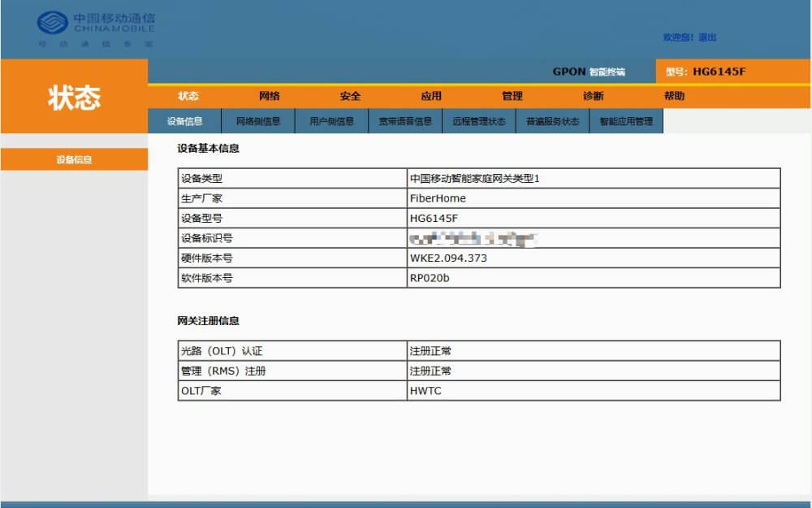
Task: Click the FiberHome value cell
Action: (594, 198)
